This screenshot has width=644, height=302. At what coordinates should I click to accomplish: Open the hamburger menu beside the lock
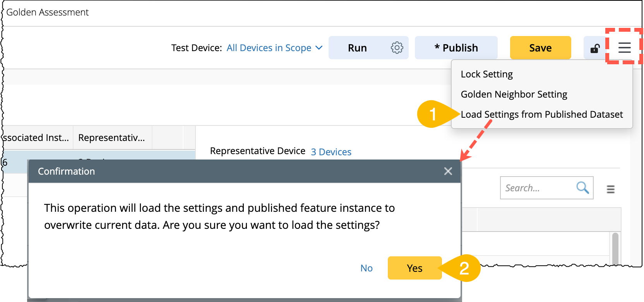coord(624,48)
